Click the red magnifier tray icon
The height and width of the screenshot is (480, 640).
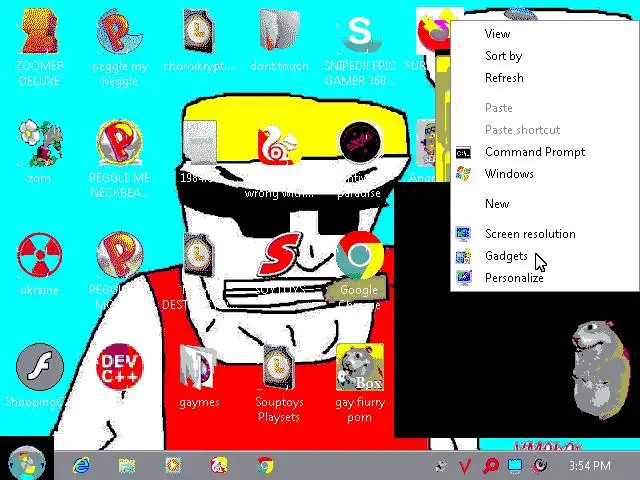point(490,466)
